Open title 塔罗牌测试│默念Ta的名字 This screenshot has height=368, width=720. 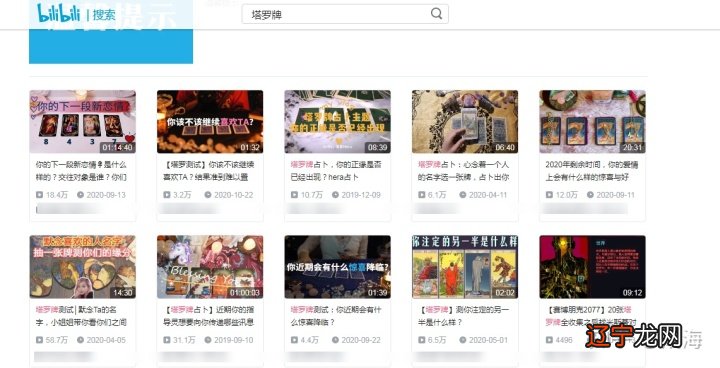pyautogui.click(x=81, y=316)
